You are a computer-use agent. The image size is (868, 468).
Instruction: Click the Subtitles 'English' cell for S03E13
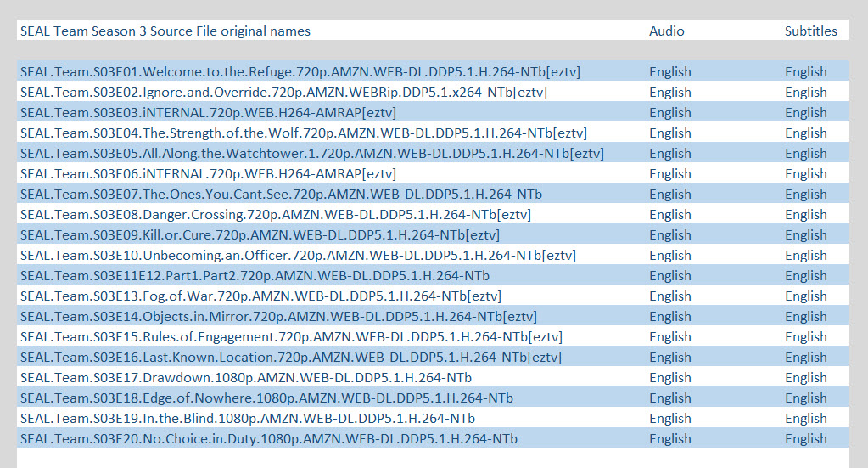[805, 296]
